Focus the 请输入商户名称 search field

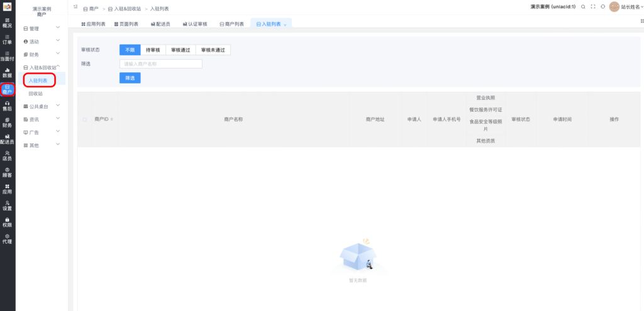click(x=160, y=64)
